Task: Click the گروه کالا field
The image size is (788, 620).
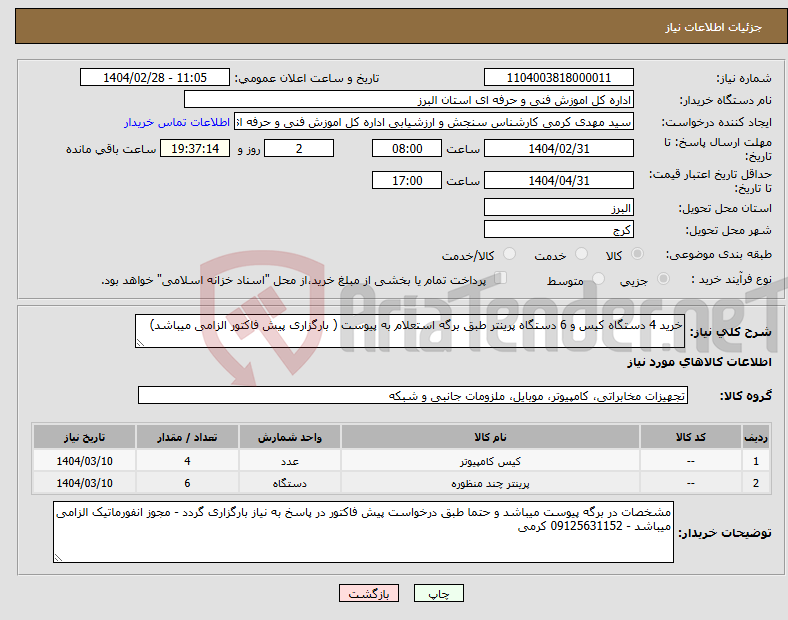Action: pyautogui.click(x=413, y=395)
